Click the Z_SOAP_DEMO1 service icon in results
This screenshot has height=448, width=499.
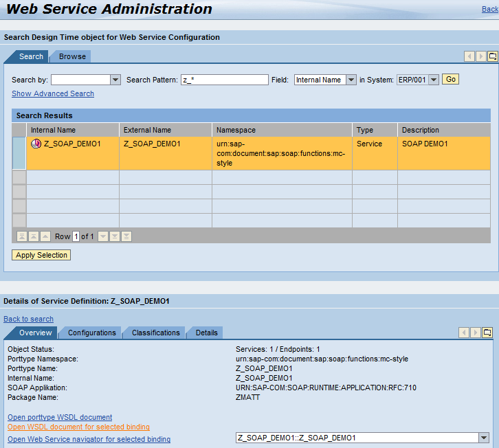click(36, 144)
